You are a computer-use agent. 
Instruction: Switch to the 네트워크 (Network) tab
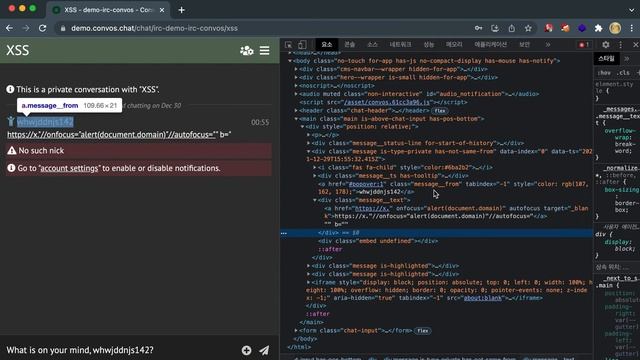coord(400,44)
